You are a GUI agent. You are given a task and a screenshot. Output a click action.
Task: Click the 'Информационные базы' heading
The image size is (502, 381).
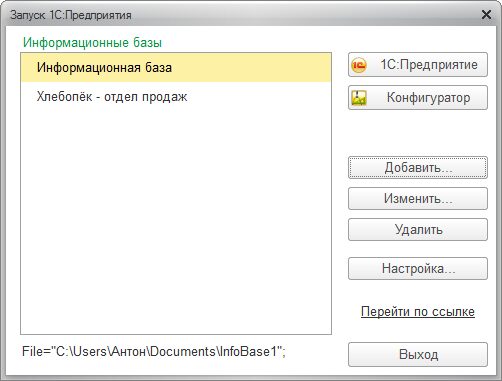92,43
